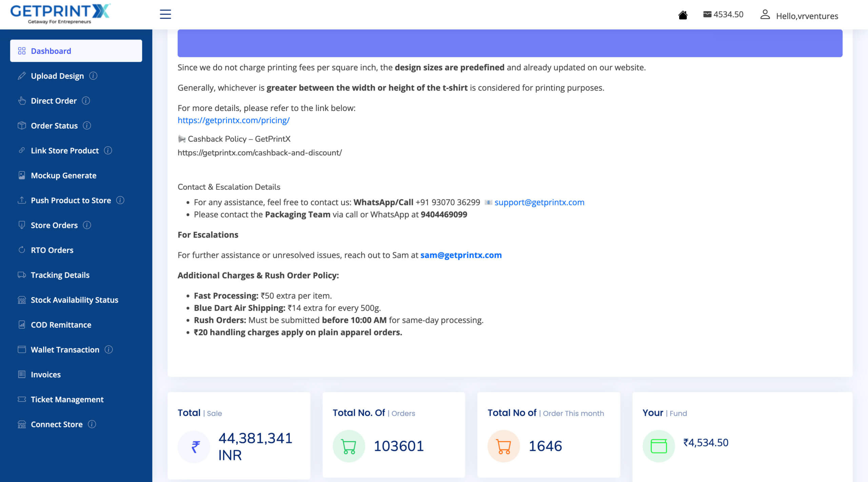Click total orders count 103601
The width and height of the screenshot is (868, 482).
(x=399, y=446)
